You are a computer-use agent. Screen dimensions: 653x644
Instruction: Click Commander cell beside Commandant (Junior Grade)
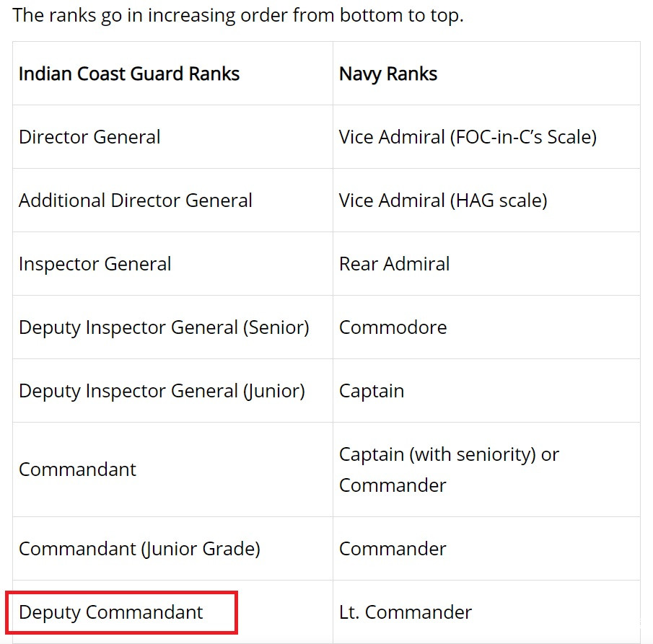point(393,549)
